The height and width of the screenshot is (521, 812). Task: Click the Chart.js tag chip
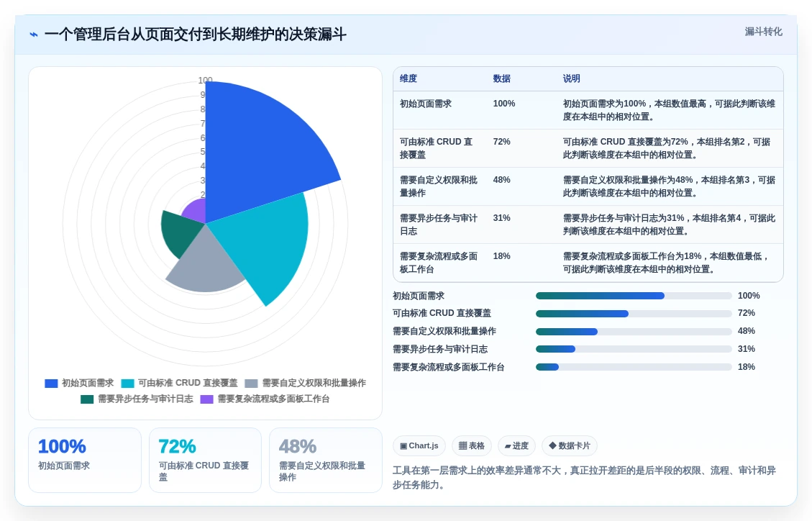419,446
